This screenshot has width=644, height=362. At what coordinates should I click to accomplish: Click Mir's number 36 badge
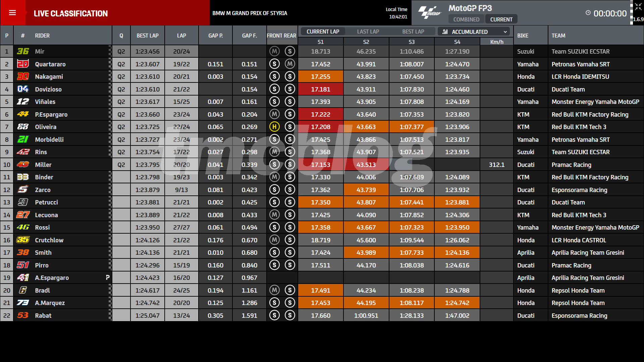click(x=23, y=51)
